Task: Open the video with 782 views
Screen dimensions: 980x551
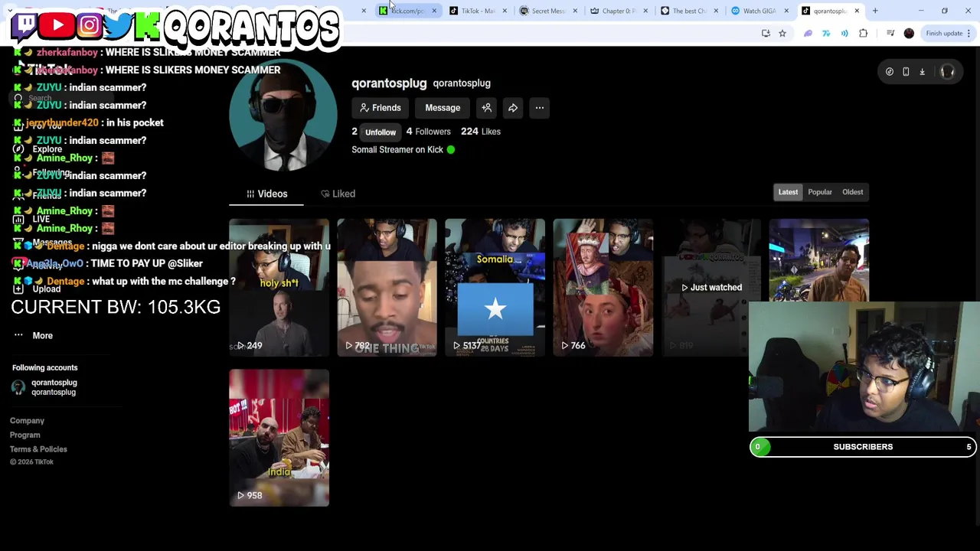Action: 387,288
